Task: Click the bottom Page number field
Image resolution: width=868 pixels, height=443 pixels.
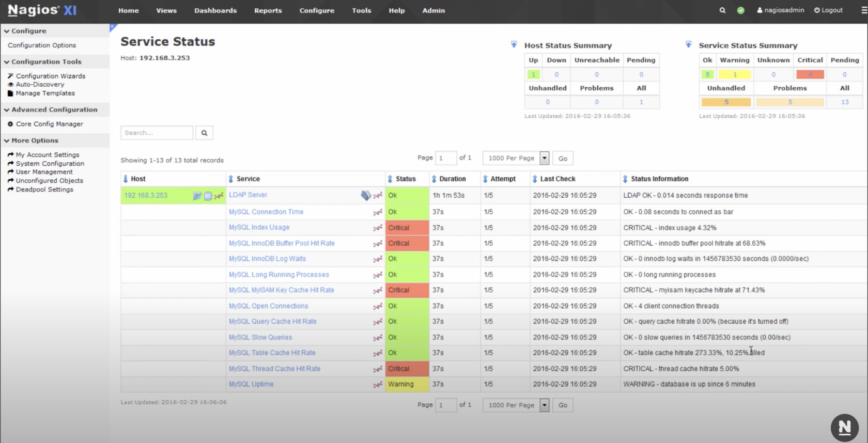Action: pos(445,405)
